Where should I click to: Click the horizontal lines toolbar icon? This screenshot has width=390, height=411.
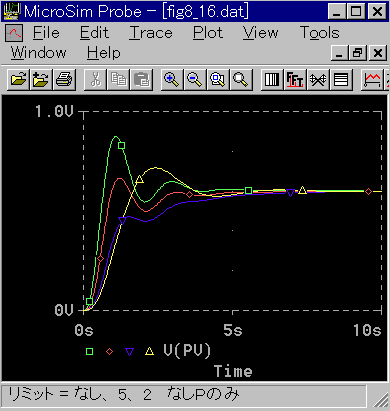(x=341, y=80)
